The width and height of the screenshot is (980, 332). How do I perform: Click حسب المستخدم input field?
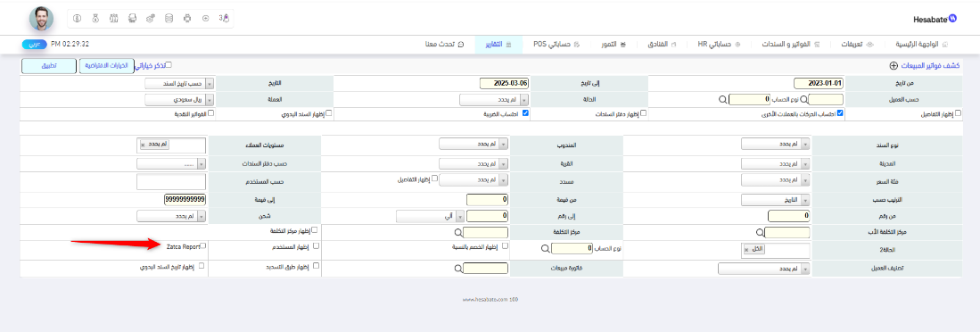click(170, 181)
